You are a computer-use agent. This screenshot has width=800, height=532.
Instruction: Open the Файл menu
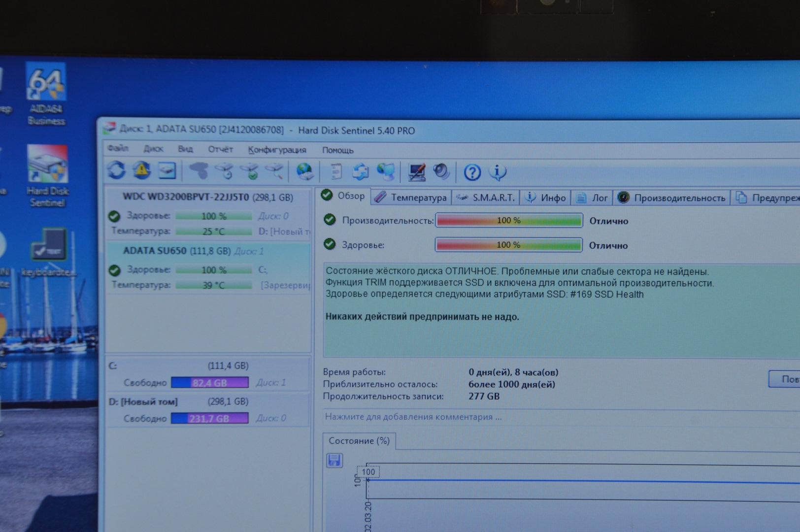click(118, 148)
